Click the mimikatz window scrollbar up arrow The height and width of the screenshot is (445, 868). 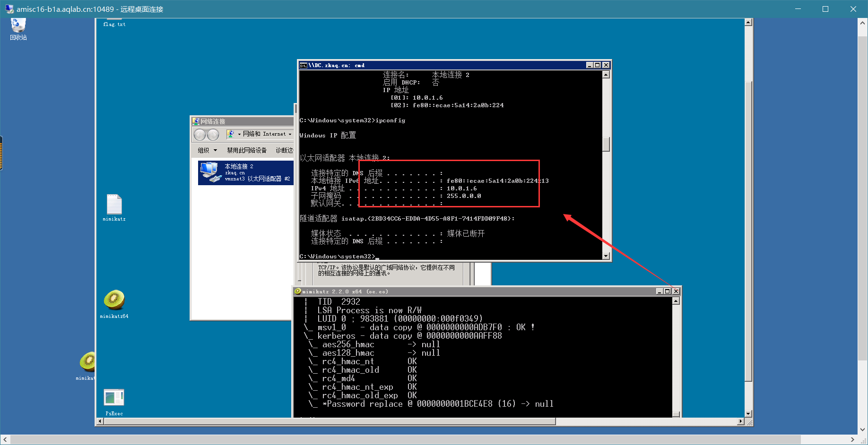pos(676,301)
